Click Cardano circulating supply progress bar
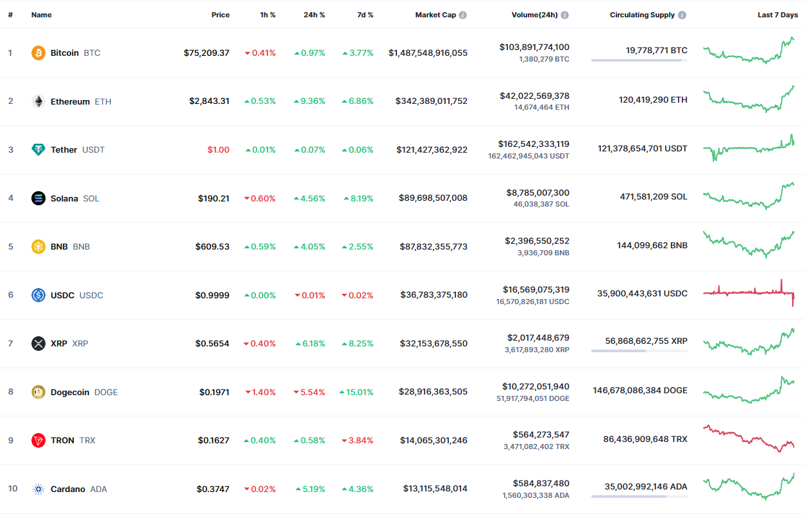 639,497
